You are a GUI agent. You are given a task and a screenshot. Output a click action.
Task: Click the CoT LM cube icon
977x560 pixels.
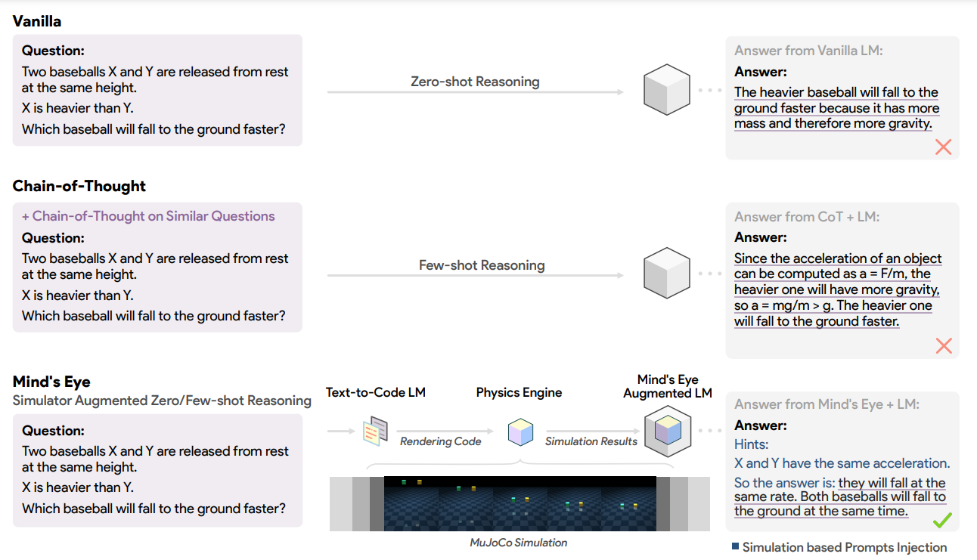point(666,274)
